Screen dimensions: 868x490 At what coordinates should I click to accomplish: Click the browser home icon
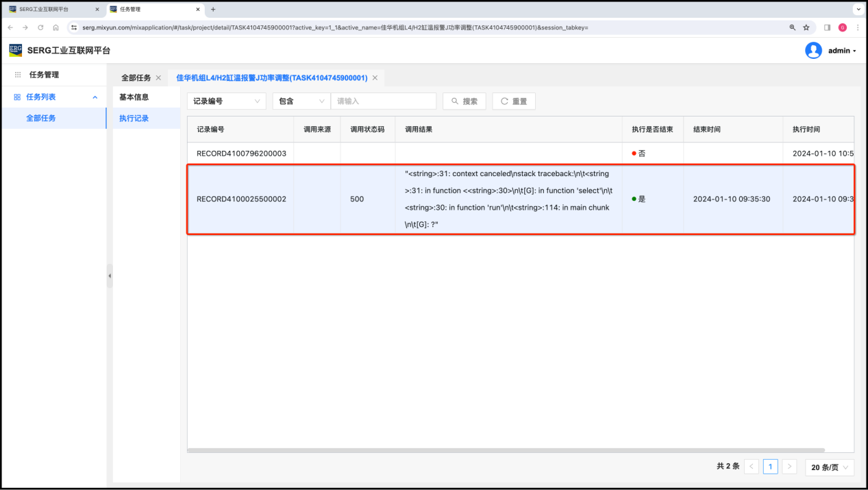[x=55, y=27]
